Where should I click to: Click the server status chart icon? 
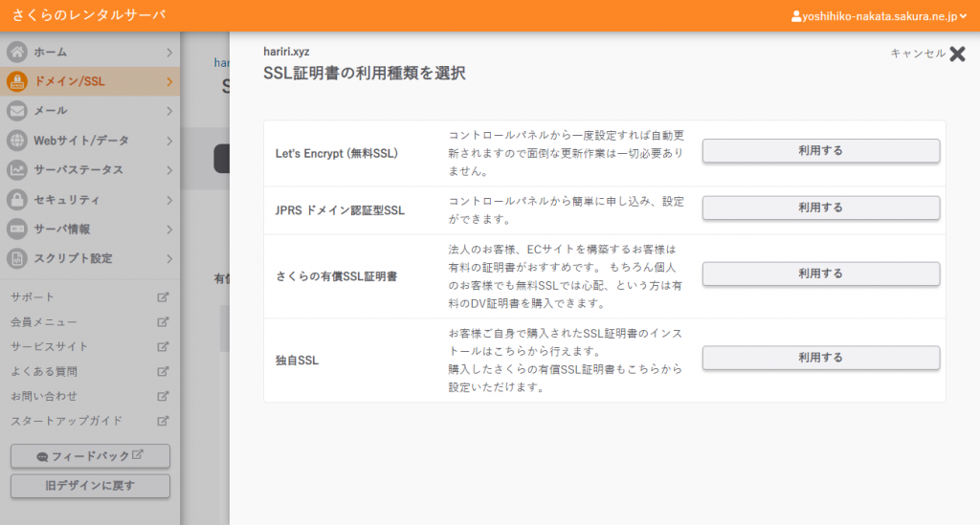(17, 170)
